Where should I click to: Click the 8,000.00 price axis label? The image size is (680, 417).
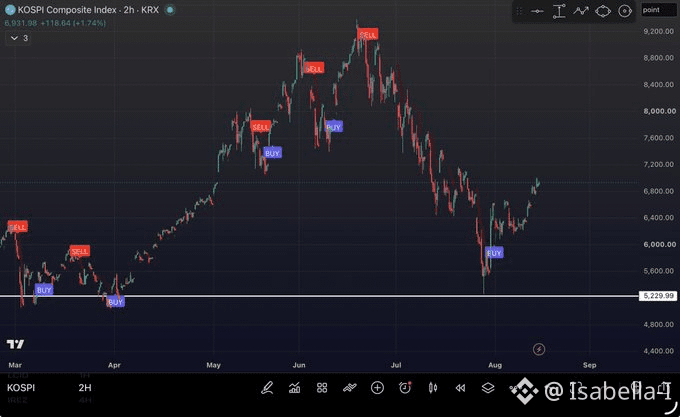(659, 111)
